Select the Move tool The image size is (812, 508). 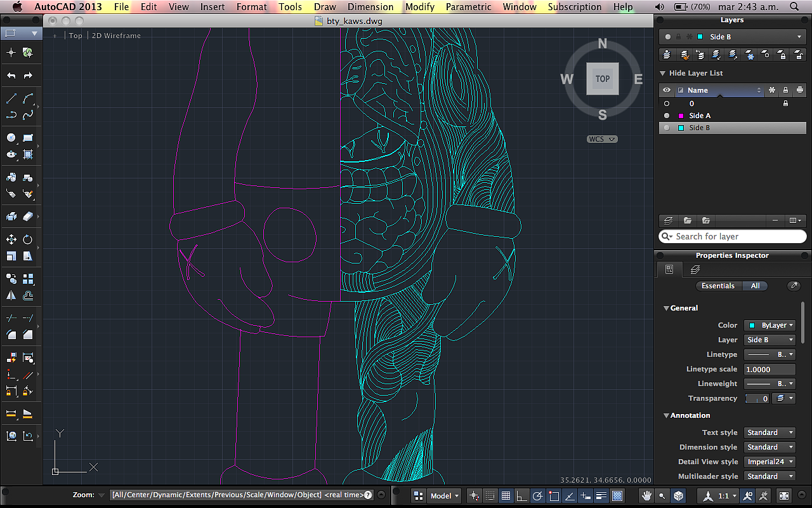pos(11,239)
